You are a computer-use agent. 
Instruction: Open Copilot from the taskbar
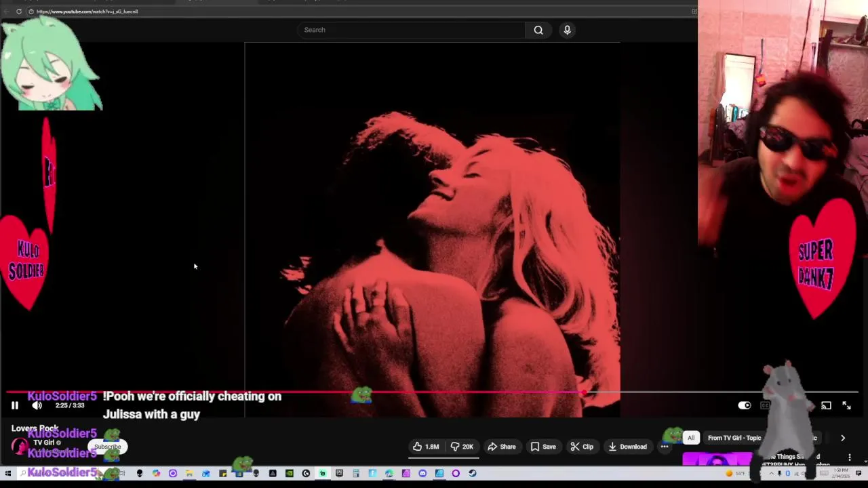tap(156, 473)
